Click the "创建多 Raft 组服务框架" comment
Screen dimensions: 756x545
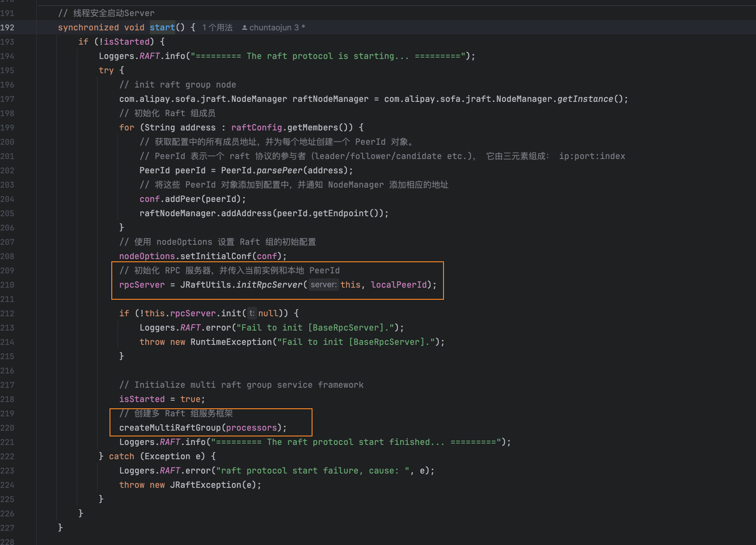coord(176,414)
